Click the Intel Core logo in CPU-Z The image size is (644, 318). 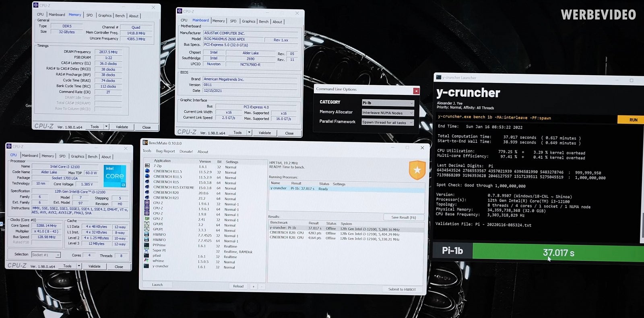pyautogui.click(x=115, y=176)
